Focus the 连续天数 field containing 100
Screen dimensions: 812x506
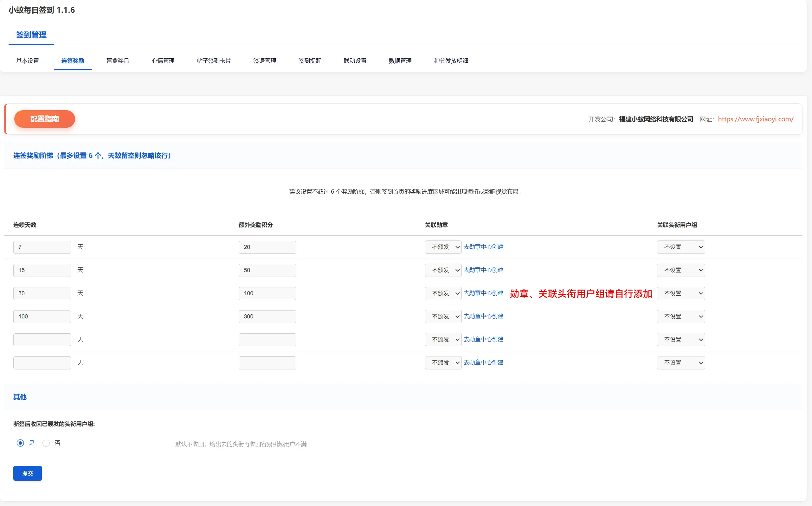point(42,316)
